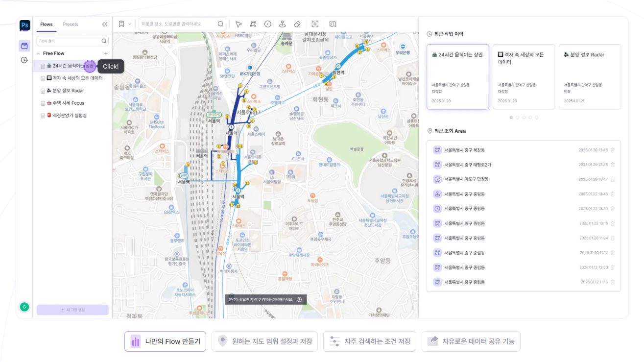Select the area row dated 2025.01.13 13:33

pos(524,267)
